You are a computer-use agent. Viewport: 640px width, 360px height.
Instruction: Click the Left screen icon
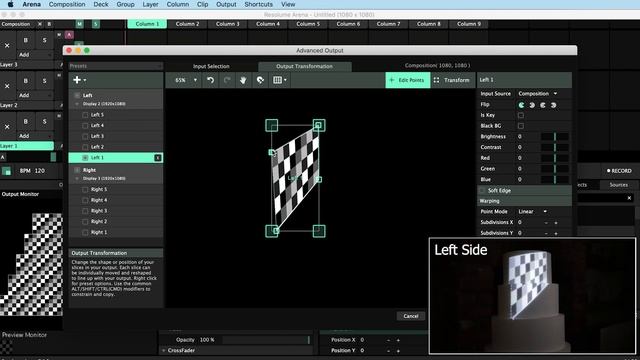(x=77, y=95)
